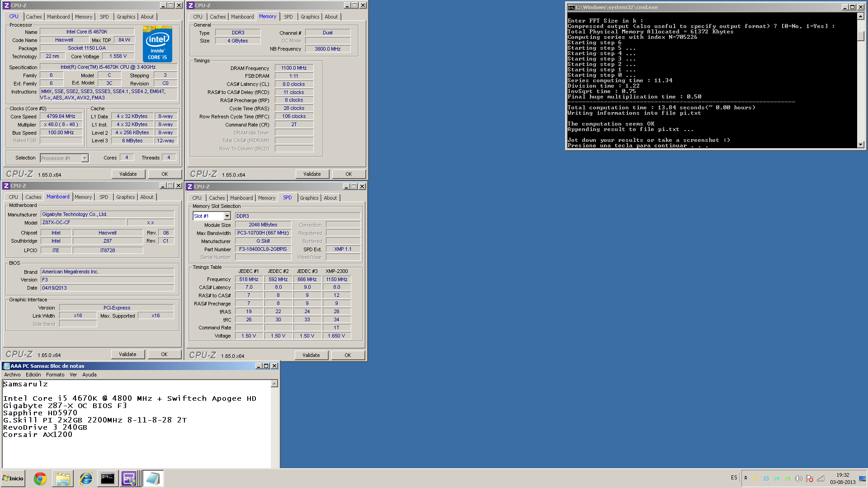The height and width of the screenshot is (488, 868).
Task: Select SPD tab in CPU-Z Memory window
Action: coord(288,17)
